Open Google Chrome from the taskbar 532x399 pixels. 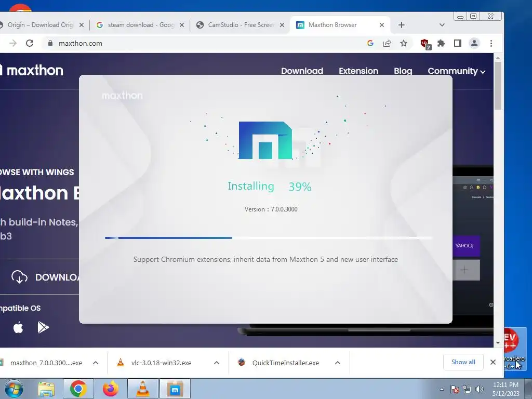pyautogui.click(x=78, y=389)
